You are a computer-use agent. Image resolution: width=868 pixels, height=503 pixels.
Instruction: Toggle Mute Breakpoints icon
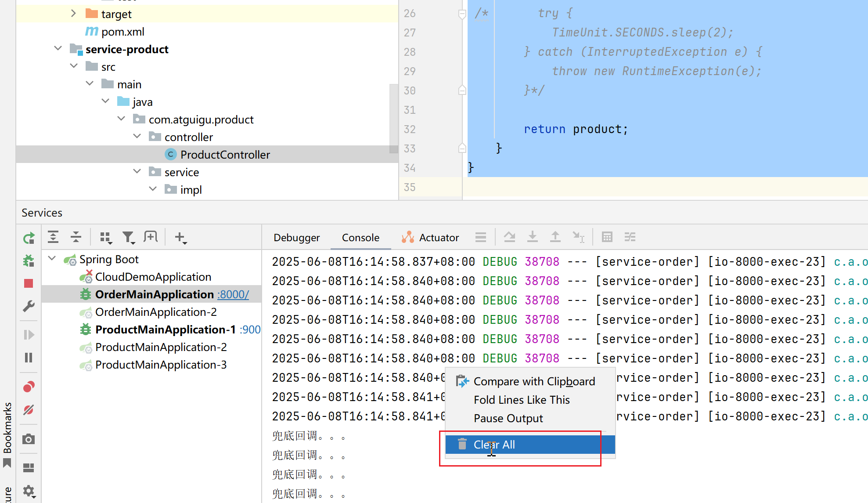(29, 410)
